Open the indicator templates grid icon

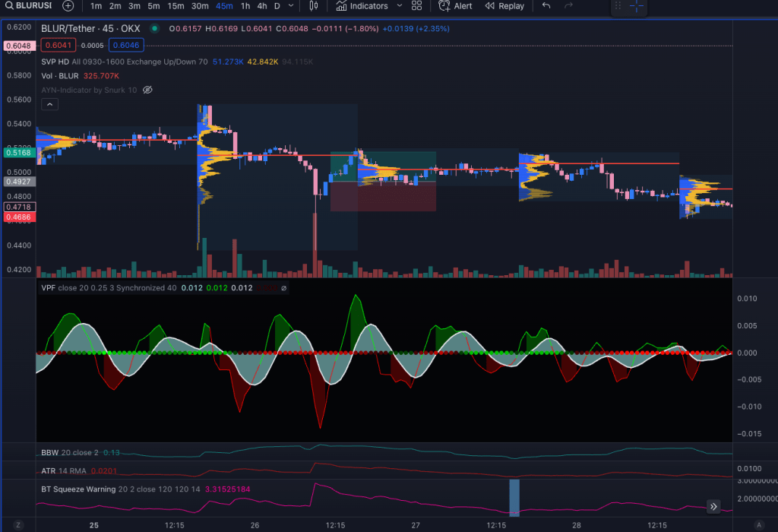point(416,6)
